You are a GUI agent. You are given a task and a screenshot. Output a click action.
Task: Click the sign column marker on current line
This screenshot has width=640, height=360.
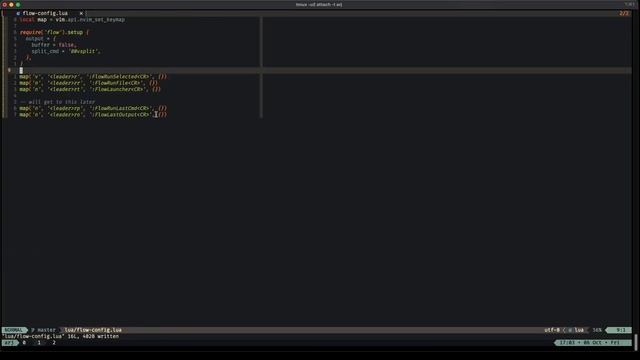(9, 70)
